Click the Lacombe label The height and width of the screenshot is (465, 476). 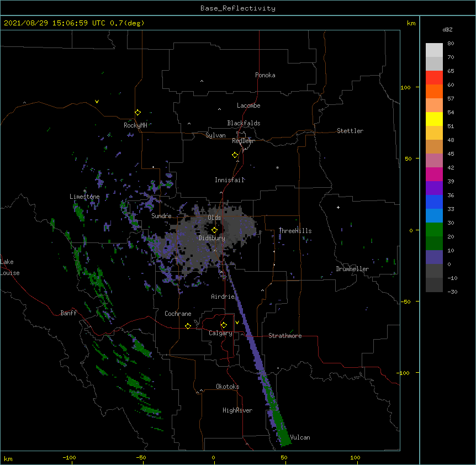click(248, 105)
